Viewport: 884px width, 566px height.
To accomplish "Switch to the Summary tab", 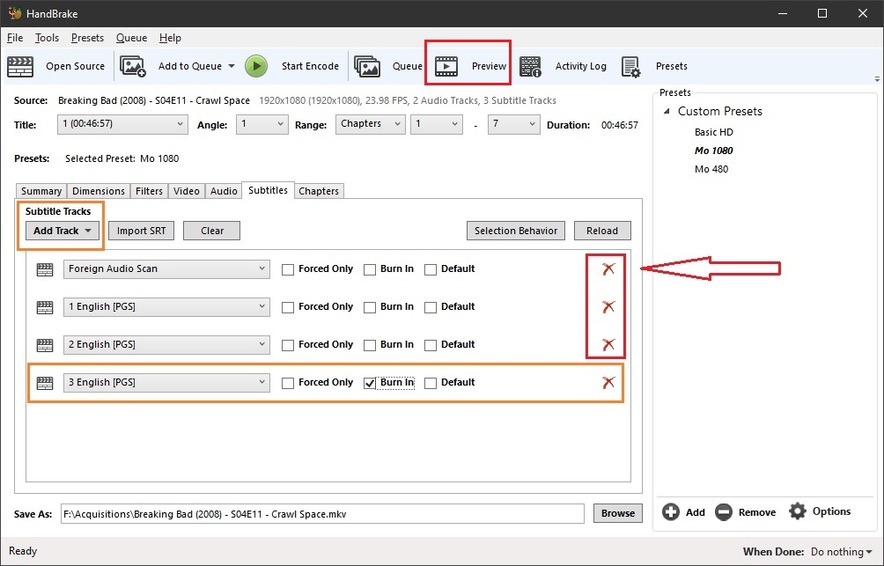I will coord(41,191).
